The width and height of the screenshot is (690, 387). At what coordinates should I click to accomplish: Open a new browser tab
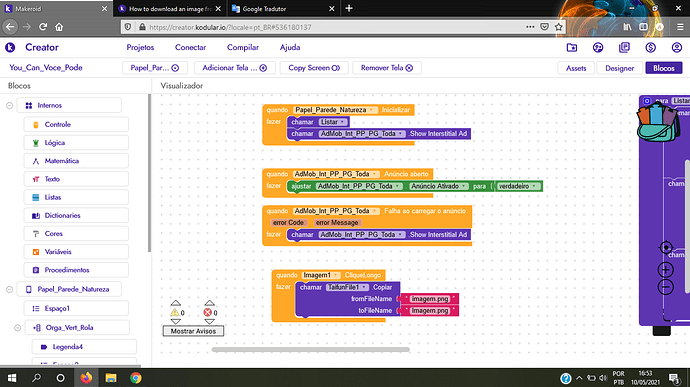349,8
